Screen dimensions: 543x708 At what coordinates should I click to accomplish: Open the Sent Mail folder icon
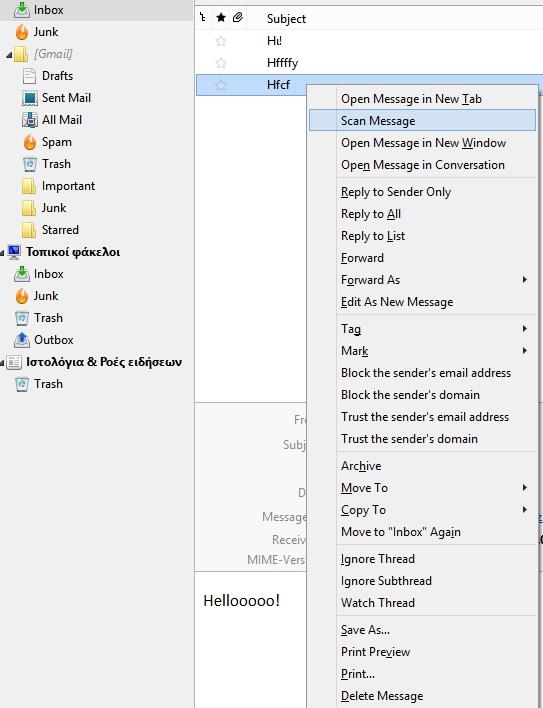(x=30, y=98)
